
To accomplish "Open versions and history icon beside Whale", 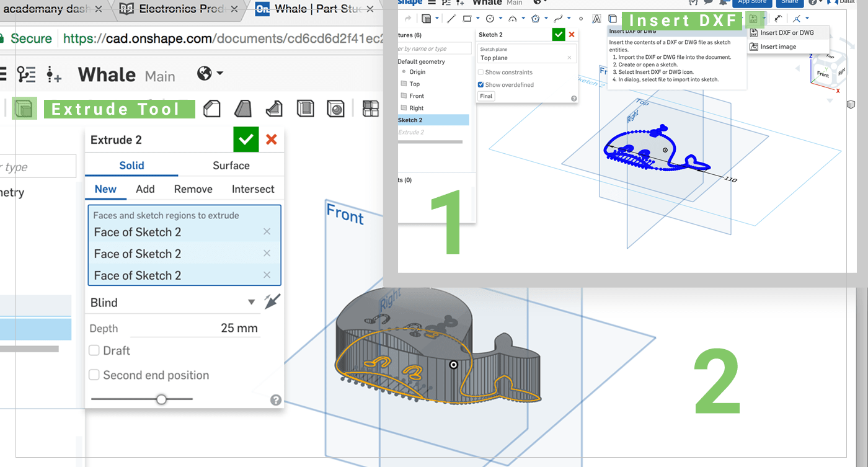I will (x=27, y=74).
